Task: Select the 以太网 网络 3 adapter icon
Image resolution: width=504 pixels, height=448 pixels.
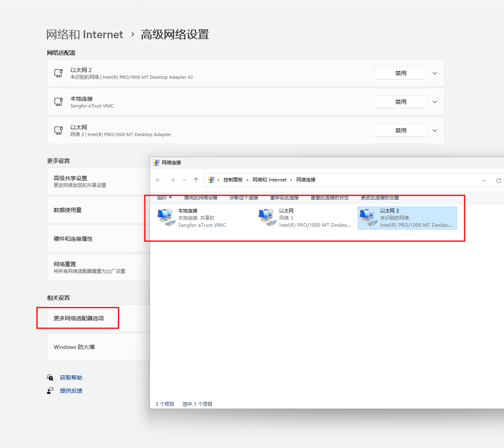Action: pos(267,218)
